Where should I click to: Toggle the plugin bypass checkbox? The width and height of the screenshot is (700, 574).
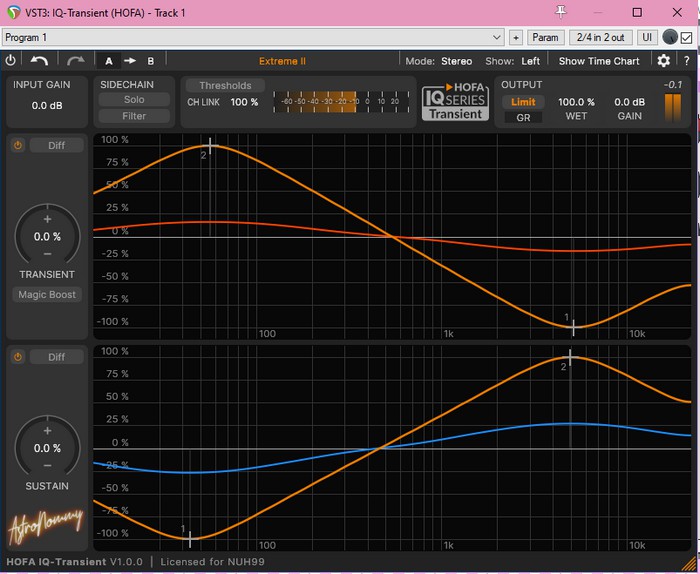[x=686, y=37]
